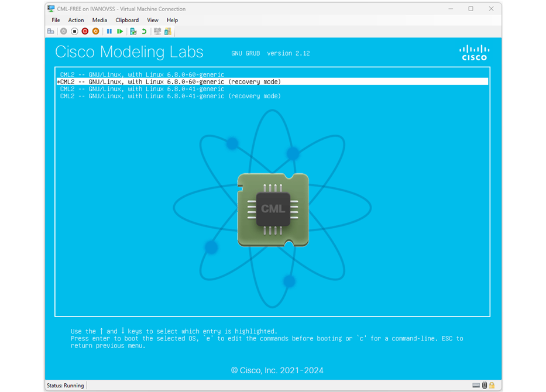The width and height of the screenshot is (546, 392).
Task: Open the Help menu
Action: coord(172,20)
